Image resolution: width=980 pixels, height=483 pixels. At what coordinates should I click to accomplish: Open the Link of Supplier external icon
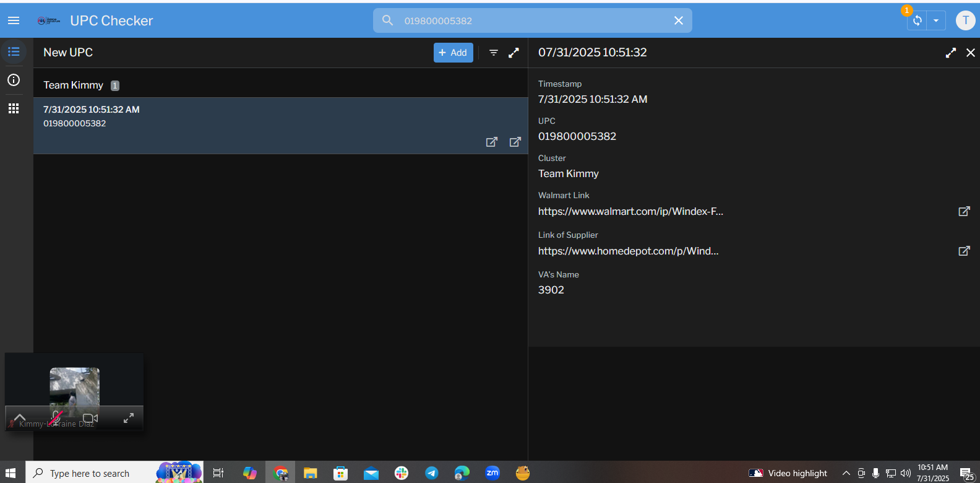point(963,251)
